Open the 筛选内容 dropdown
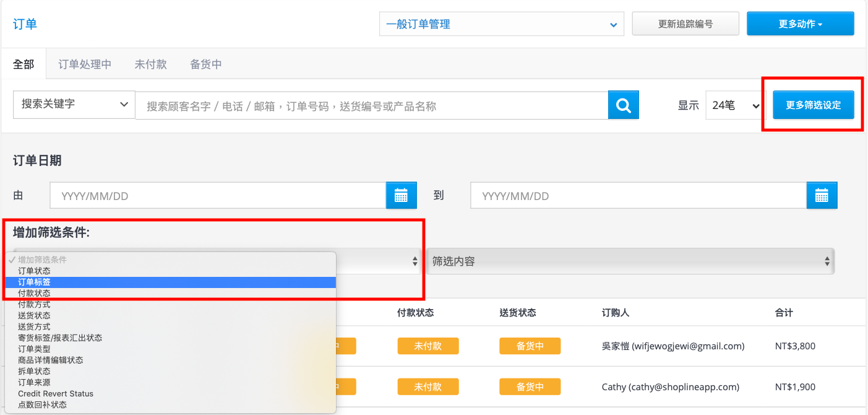This screenshot has width=868, height=415. (x=630, y=261)
